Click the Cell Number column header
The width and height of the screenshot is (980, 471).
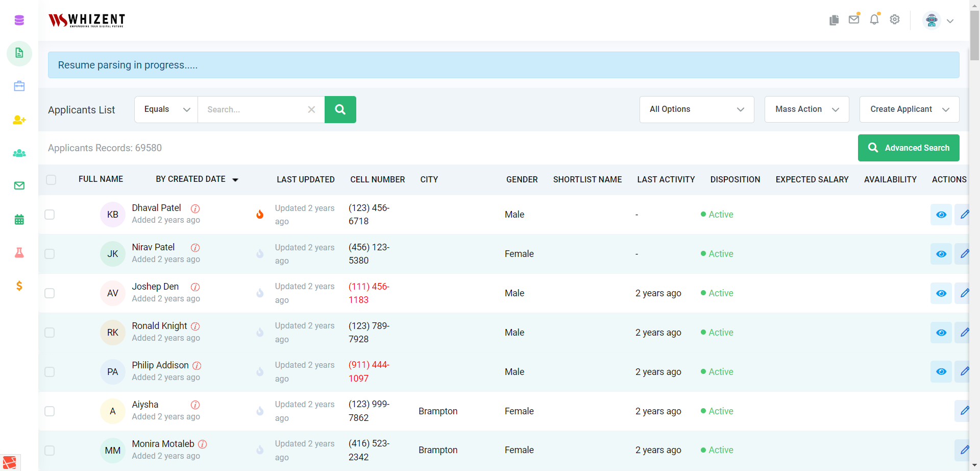pos(378,180)
